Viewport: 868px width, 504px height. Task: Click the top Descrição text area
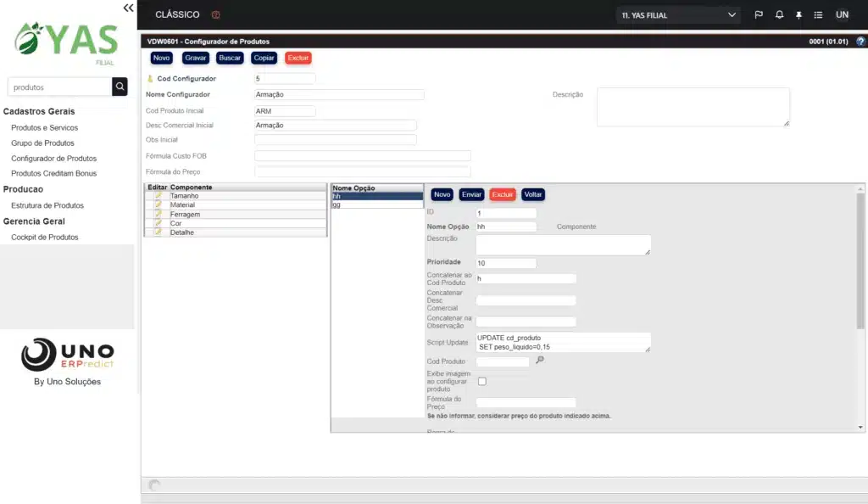[x=693, y=107]
